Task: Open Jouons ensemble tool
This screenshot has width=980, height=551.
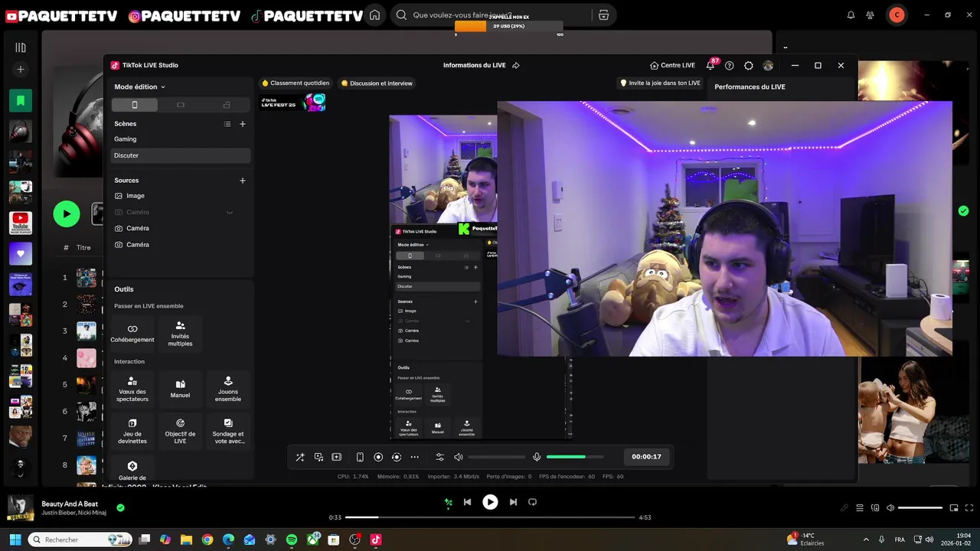Action: tap(228, 389)
